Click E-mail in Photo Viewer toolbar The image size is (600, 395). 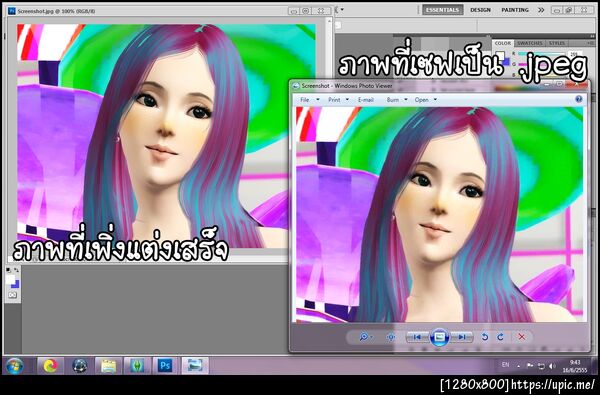click(x=366, y=100)
